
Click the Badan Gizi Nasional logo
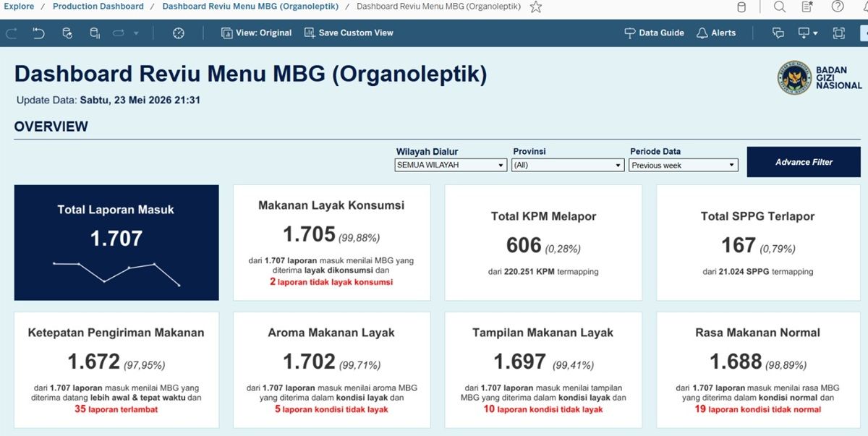tap(820, 77)
